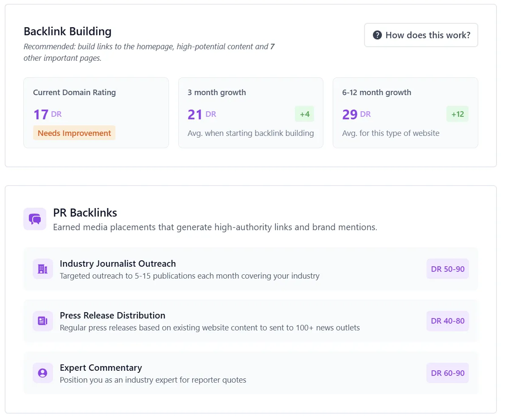Click the Industry Journalist Outreach building icon
The width and height of the screenshot is (505, 420).
(x=43, y=269)
